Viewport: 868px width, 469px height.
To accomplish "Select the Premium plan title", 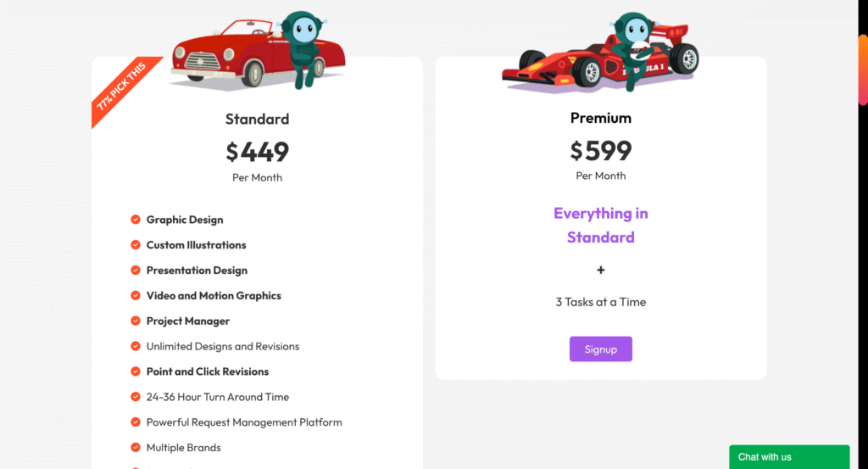I will click(x=601, y=118).
